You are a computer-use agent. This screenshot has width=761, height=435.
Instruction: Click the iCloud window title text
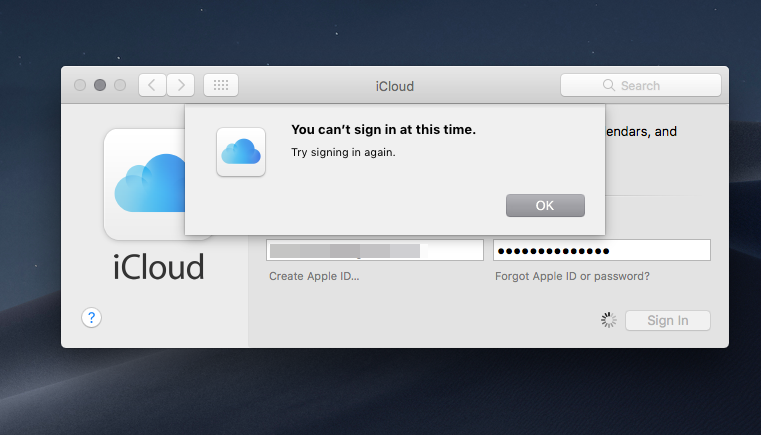[x=395, y=86]
